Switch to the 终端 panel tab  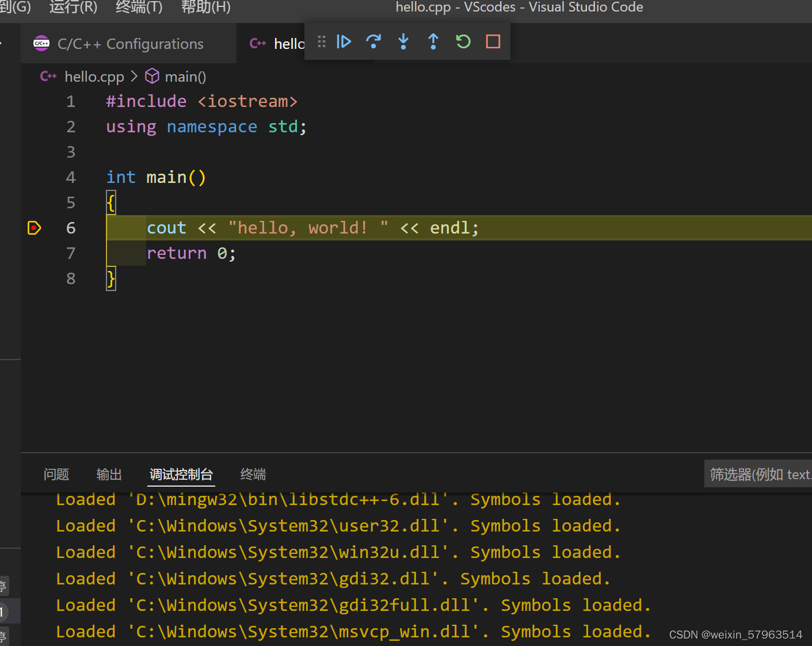253,475
